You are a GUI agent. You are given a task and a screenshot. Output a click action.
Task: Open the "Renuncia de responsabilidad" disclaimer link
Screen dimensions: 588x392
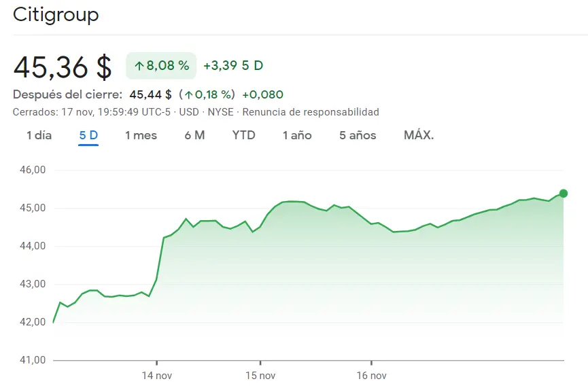point(313,112)
